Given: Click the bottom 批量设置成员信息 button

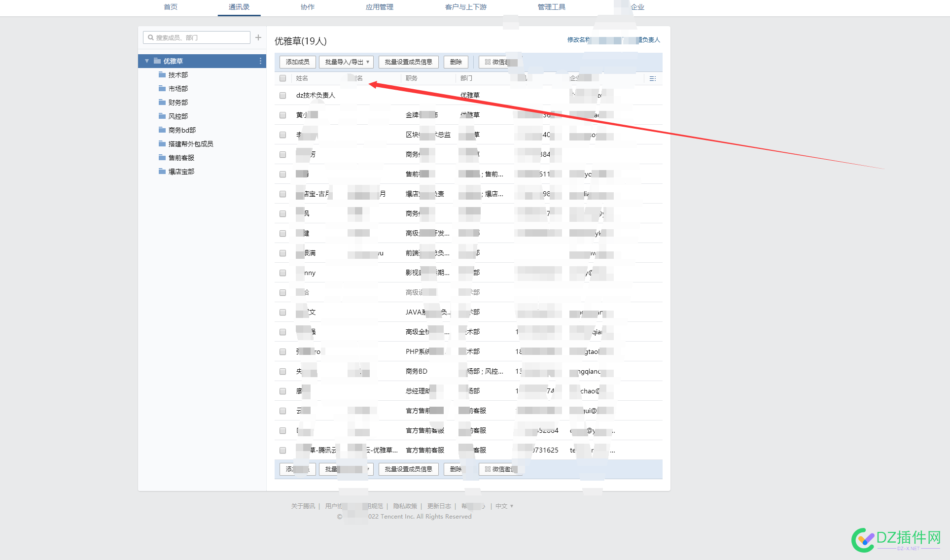Looking at the screenshot, I should [x=409, y=469].
